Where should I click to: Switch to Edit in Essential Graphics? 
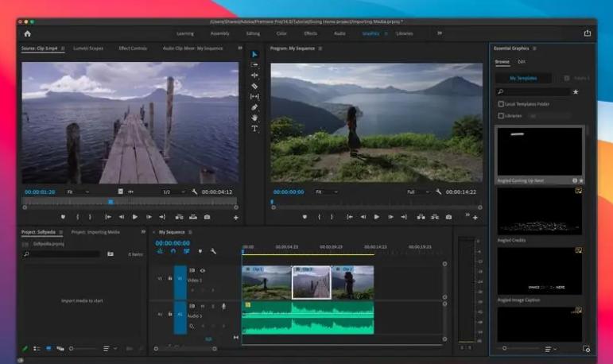click(522, 61)
